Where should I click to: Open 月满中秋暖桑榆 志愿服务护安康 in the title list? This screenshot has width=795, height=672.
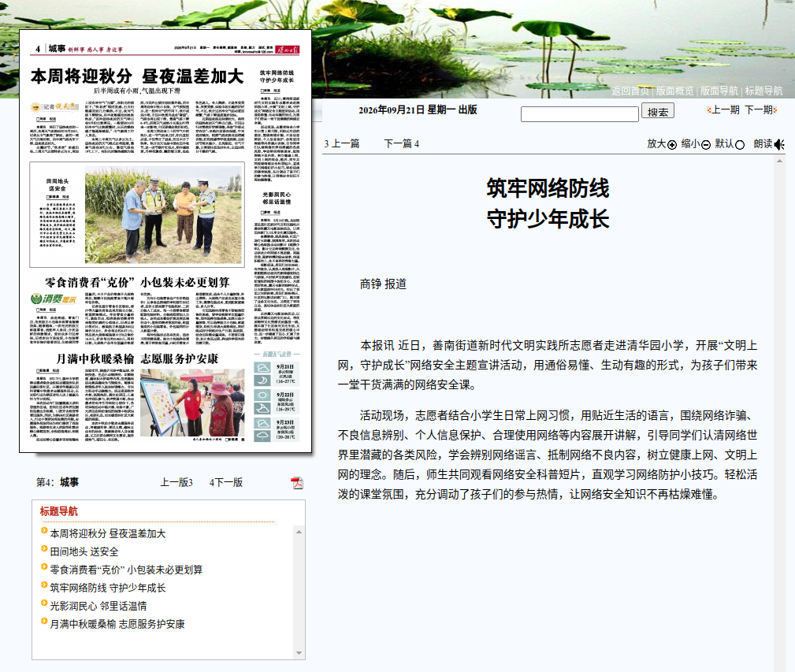117,625
